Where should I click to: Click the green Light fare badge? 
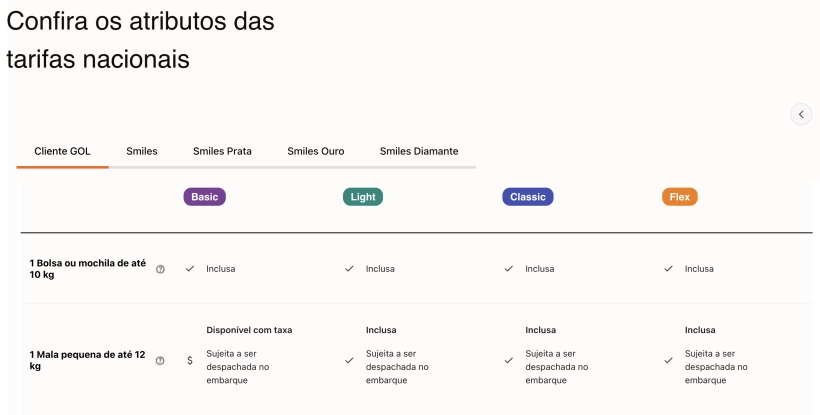coord(363,197)
